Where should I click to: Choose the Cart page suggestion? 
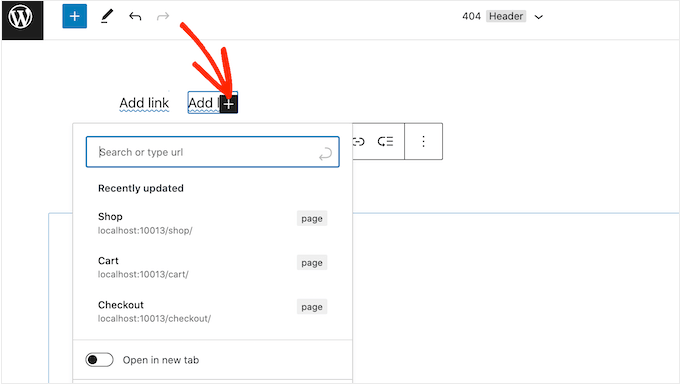[212, 267]
